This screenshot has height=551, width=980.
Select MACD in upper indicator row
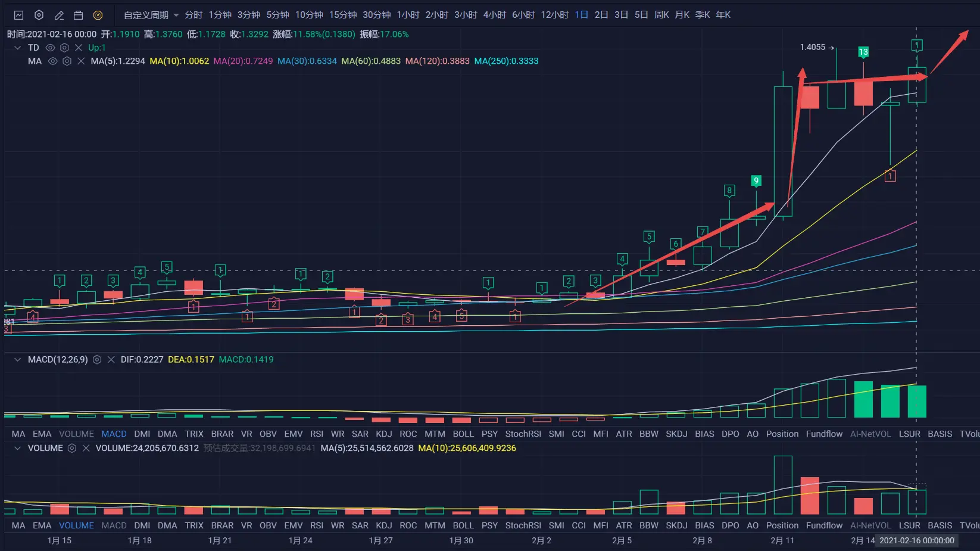point(114,434)
